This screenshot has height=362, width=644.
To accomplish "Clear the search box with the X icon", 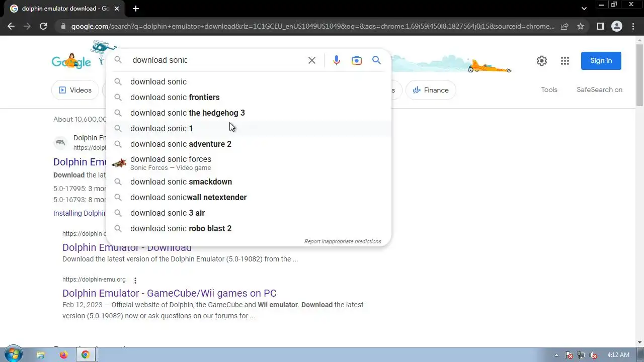I will point(312,60).
